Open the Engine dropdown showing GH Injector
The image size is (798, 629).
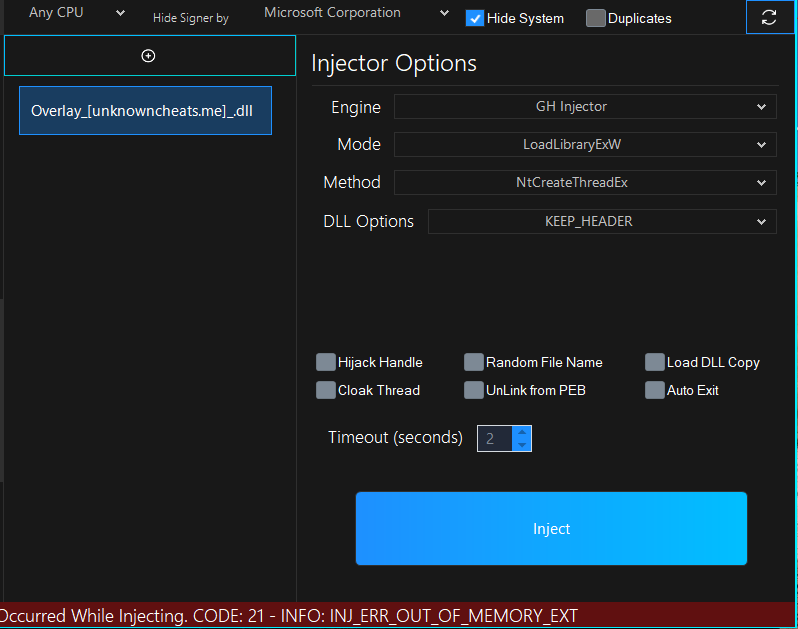585,107
